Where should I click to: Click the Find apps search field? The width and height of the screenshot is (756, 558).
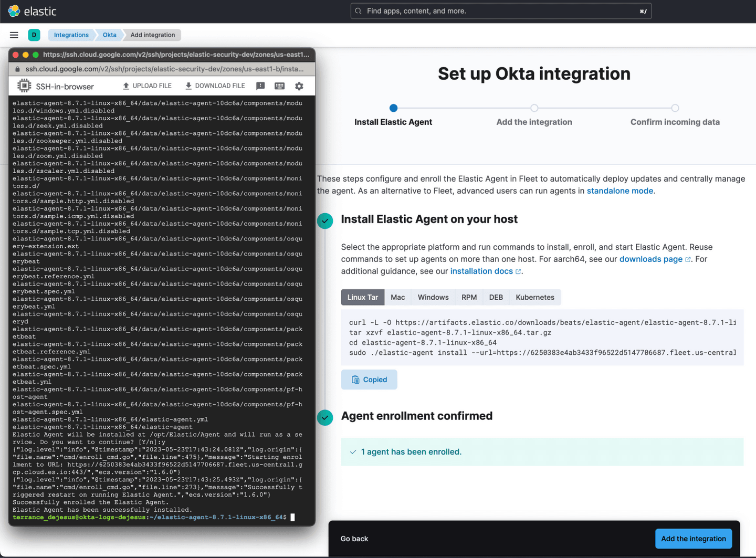[501, 10]
